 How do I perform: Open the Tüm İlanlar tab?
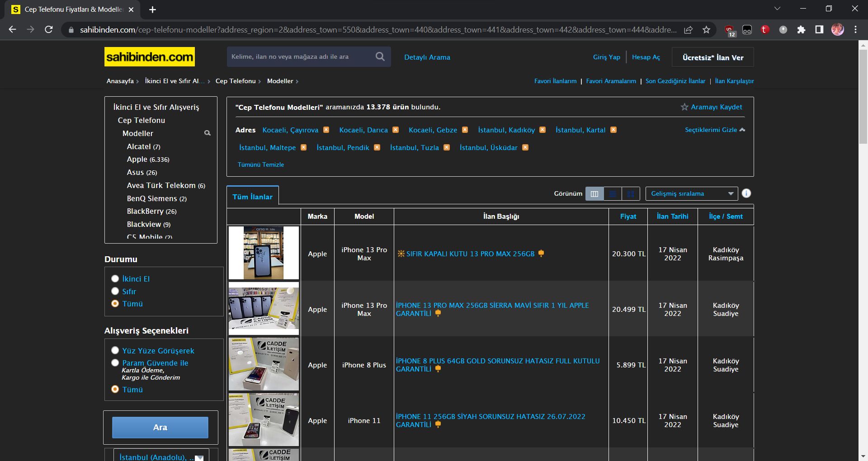(x=252, y=197)
